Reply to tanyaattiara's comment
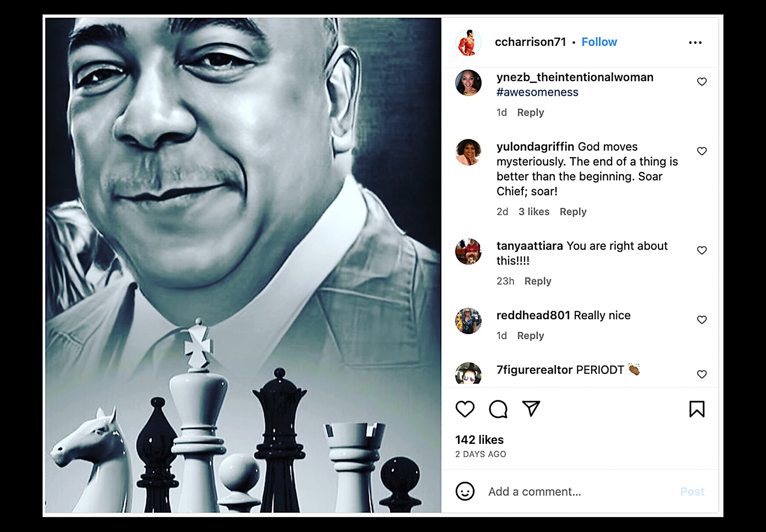This screenshot has height=532, width=766. click(x=537, y=281)
